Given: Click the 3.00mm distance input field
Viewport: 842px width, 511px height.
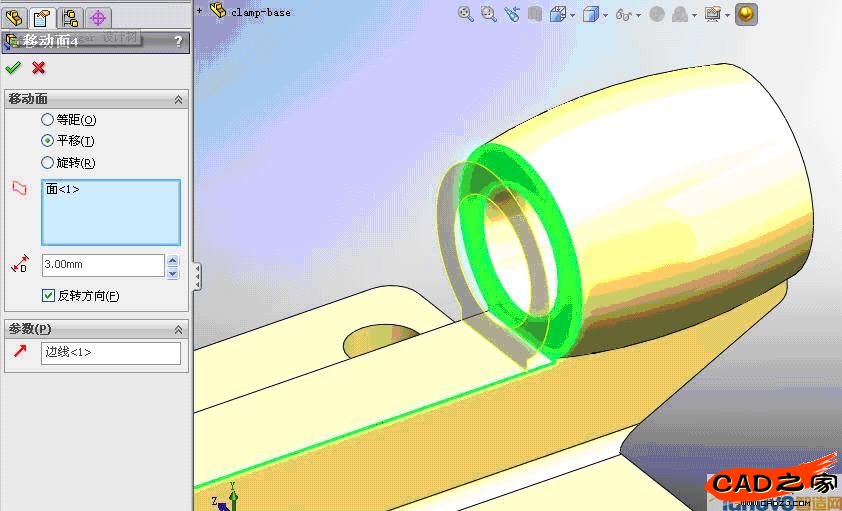Looking at the screenshot, I should [102, 265].
